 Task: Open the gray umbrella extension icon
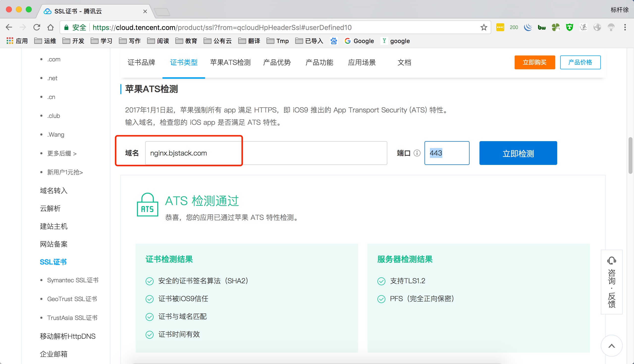(x=611, y=27)
